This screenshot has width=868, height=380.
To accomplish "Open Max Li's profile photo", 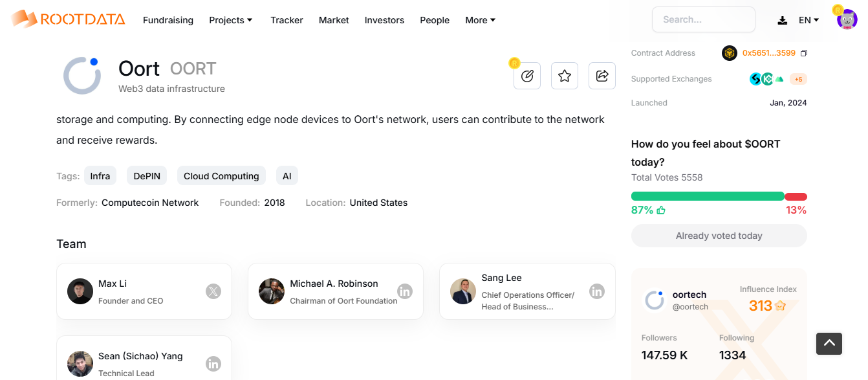I will coord(80,291).
